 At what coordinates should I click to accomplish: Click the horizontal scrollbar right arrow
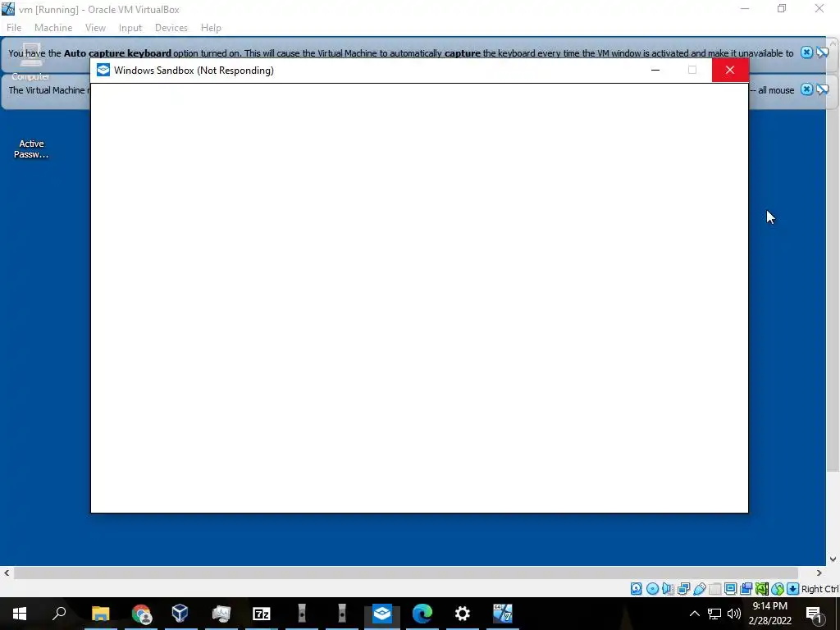[x=819, y=573]
